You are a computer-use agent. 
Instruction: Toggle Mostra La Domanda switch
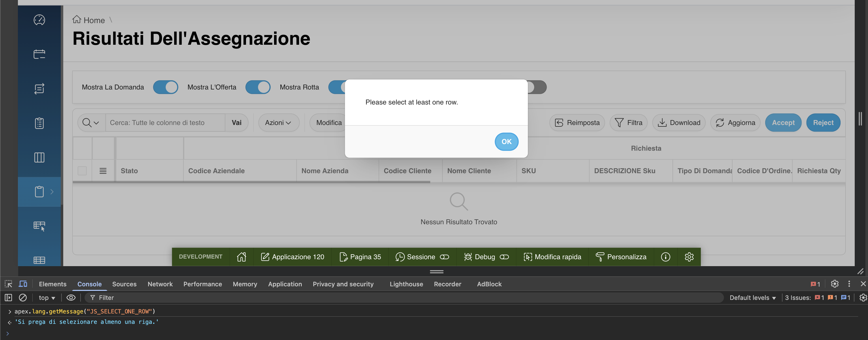165,87
